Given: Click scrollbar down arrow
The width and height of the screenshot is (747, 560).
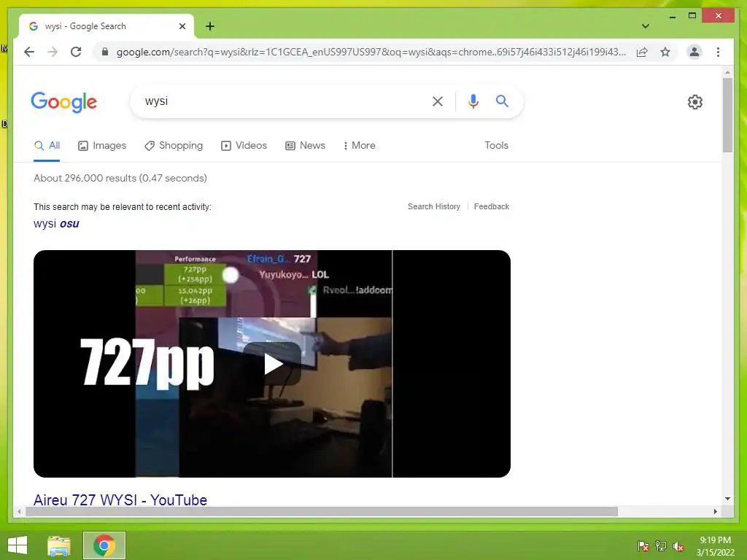Looking at the screenshot, I should [x=727, y=499].
